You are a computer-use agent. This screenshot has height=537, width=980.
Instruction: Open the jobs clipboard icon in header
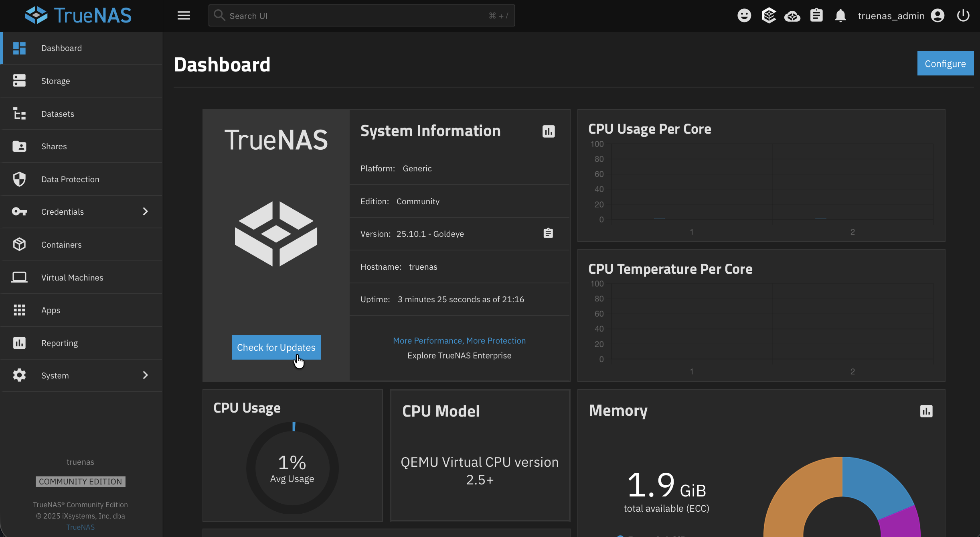coord(816,16)
